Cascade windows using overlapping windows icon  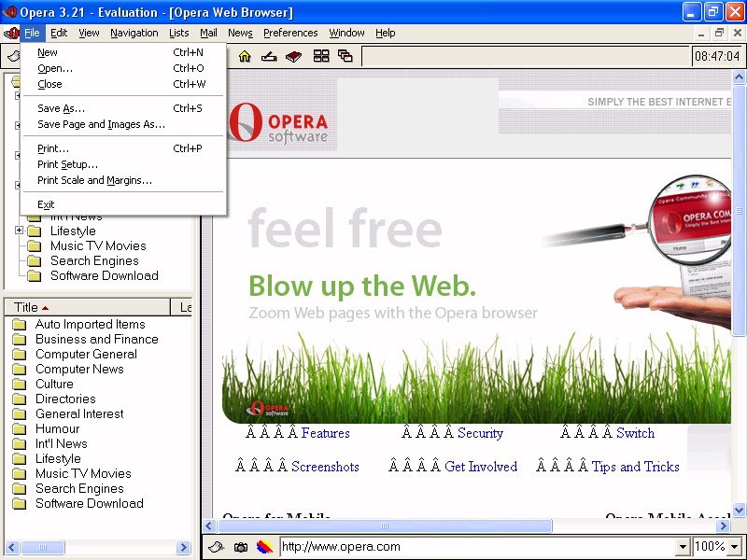point(345,56)
